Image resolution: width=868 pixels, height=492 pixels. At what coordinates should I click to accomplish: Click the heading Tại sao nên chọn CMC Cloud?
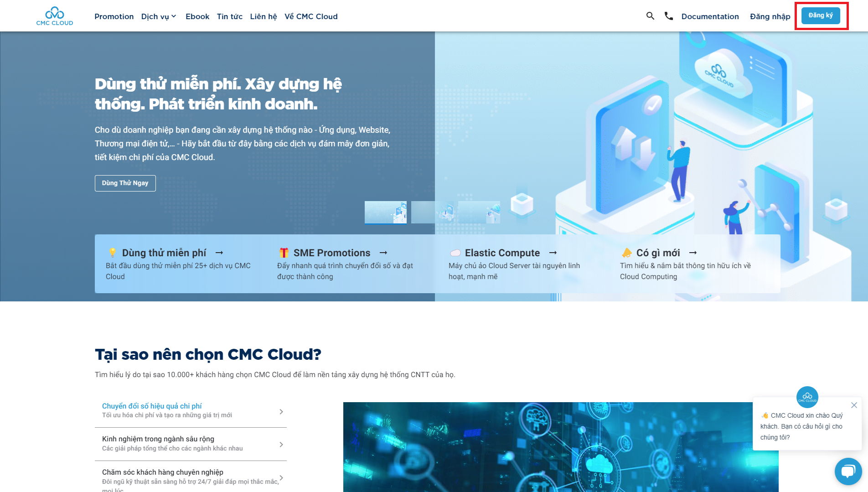pos(208,354)
